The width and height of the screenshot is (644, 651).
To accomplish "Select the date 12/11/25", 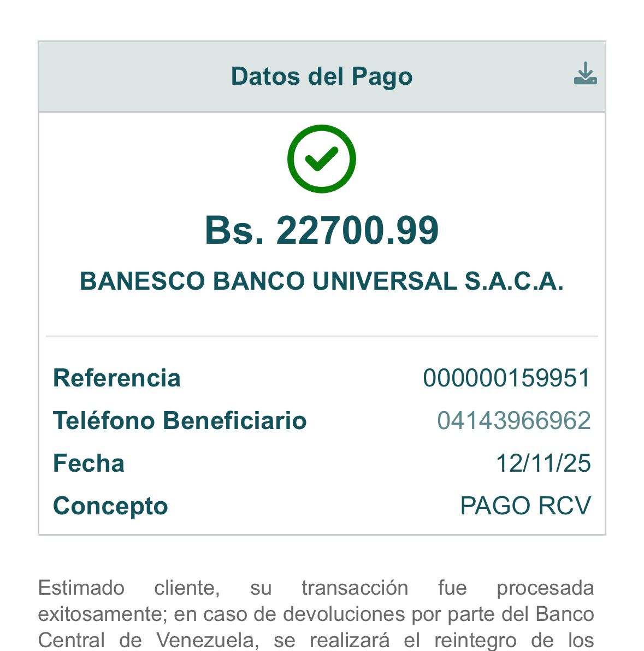I will coord(543,464).
